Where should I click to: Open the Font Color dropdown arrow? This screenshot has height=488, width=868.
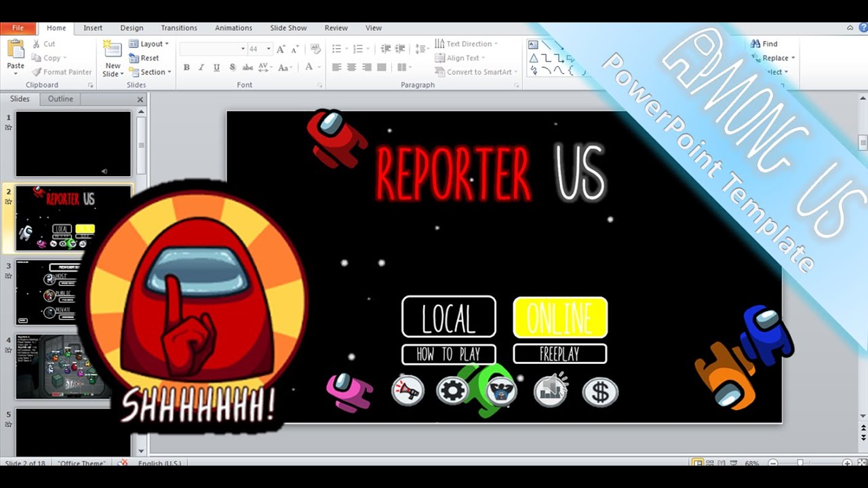click(x=319, y=68)
